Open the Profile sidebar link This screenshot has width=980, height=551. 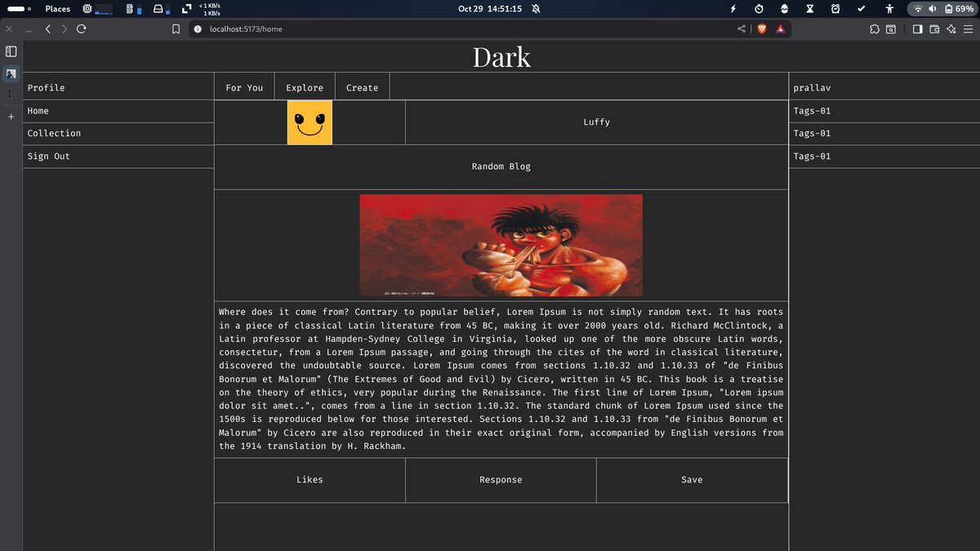click(x=118, y=87)
